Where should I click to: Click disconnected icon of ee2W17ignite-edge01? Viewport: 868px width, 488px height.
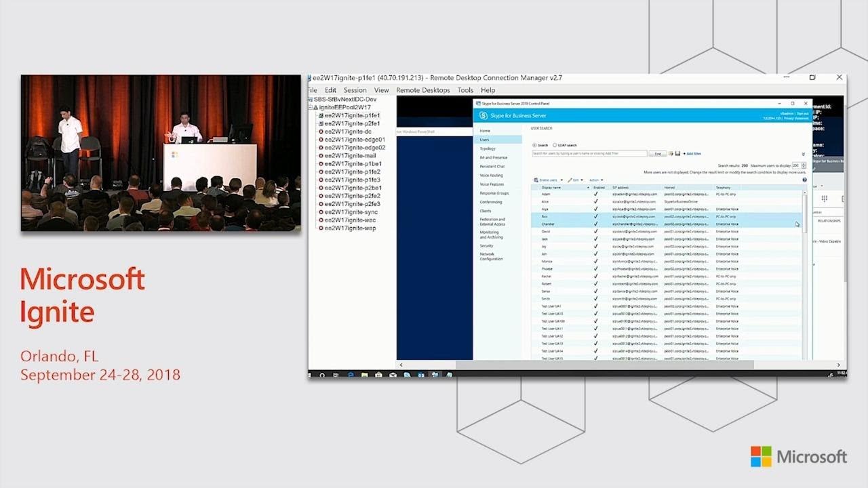click(321, 140)
